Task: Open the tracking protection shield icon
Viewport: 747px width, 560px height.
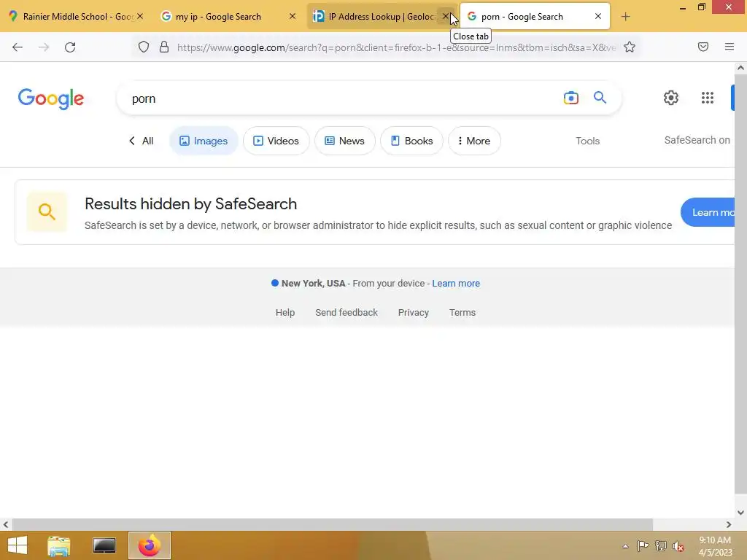Action: pos(144,47)
